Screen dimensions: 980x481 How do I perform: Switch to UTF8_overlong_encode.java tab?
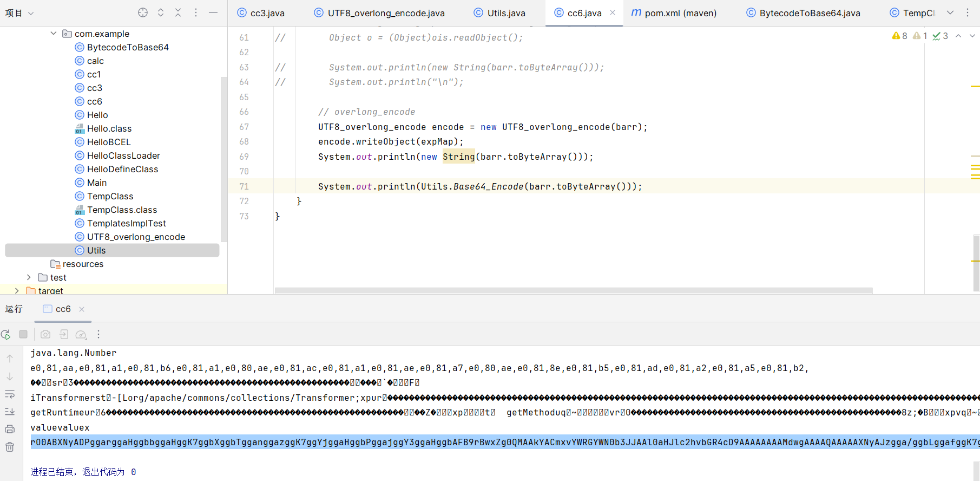pos(380,13)
